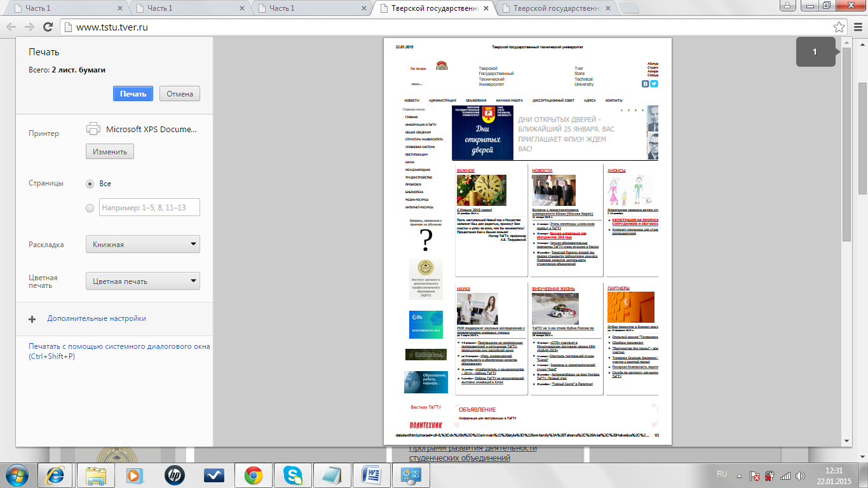Click the НОВОСТИ section heading in the preview
The height and width of the screenshot is (488, 868).
tap(543, 170)
